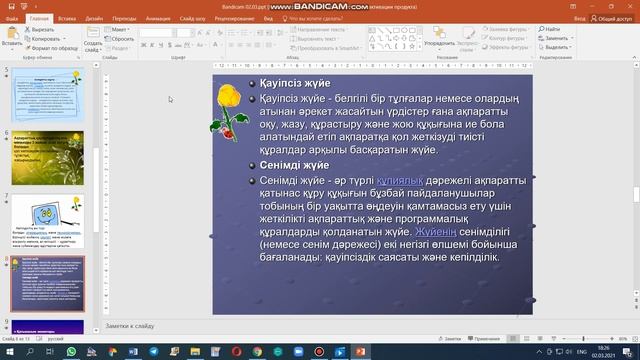This screenshot has height=360, width=640.
Task: Switch to Вид tab
Action: pyautogui.click(x=268, y=18)
